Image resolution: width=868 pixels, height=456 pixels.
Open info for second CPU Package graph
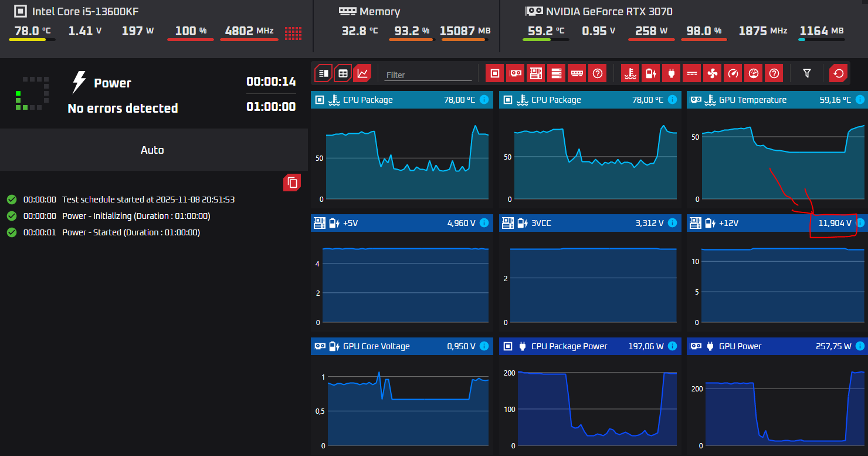coord(672,100)
